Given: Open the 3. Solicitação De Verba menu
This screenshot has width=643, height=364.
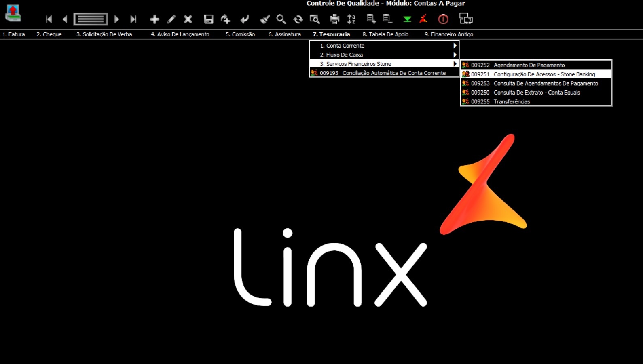Looking at the screenshot, I should (x=104, y=34).
